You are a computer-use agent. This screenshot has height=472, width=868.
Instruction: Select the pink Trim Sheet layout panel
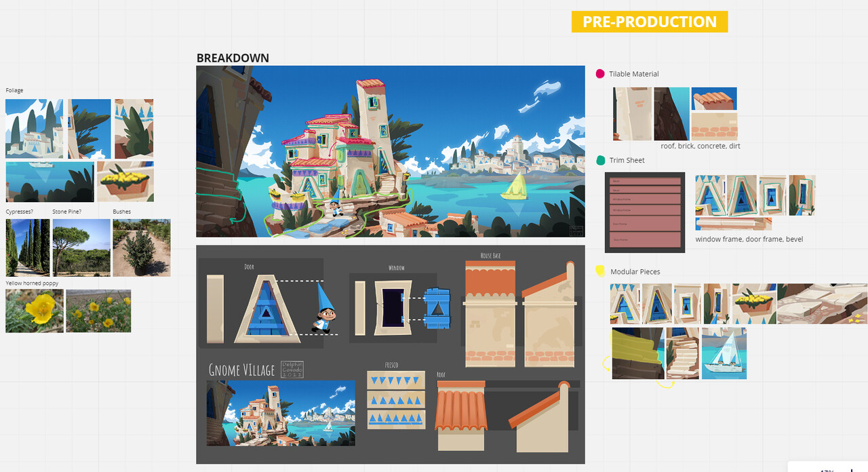point(645,212)
